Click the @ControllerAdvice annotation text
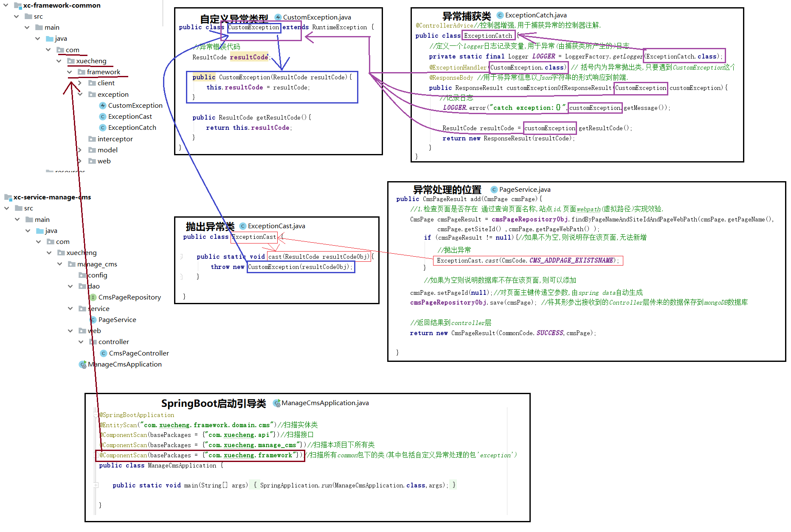The height and width of the screenshot is (532, 791). pos(445,25)
